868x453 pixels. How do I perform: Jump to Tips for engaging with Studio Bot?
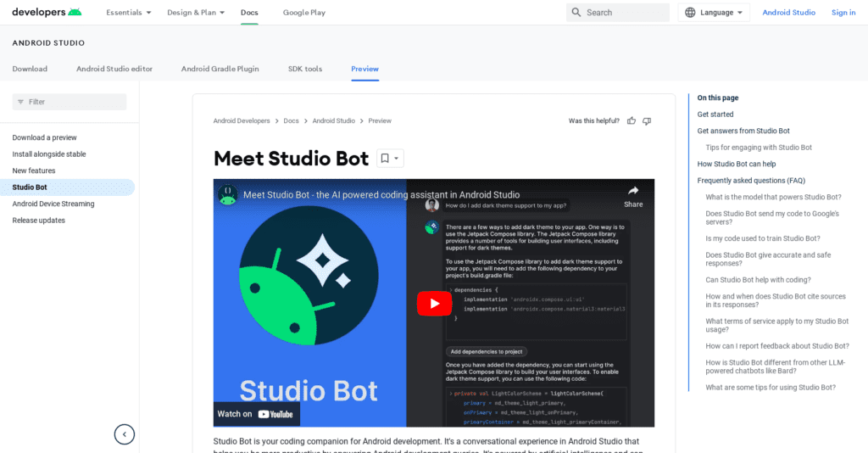click(x=759, y=148)
